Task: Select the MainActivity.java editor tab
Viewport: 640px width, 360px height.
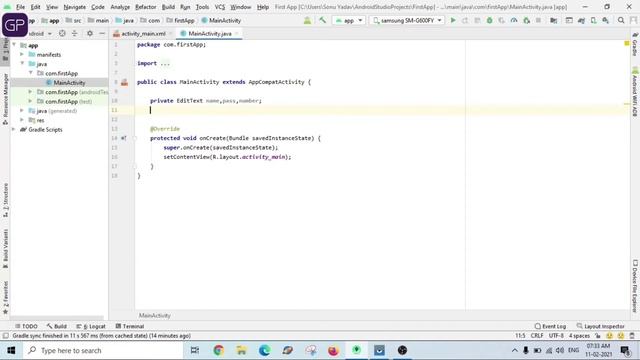Action: tap(209, 33)
